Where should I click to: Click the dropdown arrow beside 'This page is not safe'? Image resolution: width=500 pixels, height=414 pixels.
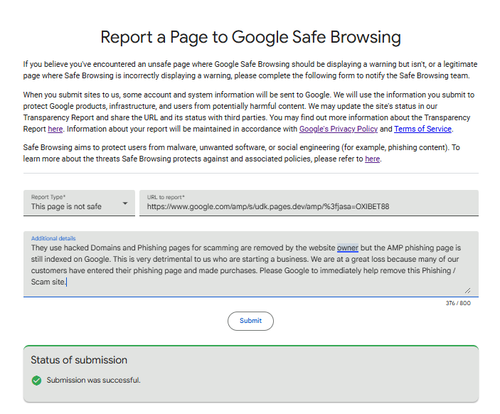point(125,203)
